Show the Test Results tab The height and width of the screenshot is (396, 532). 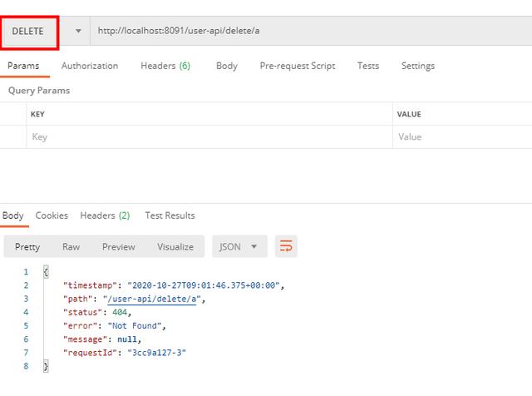tap(170, 215)
